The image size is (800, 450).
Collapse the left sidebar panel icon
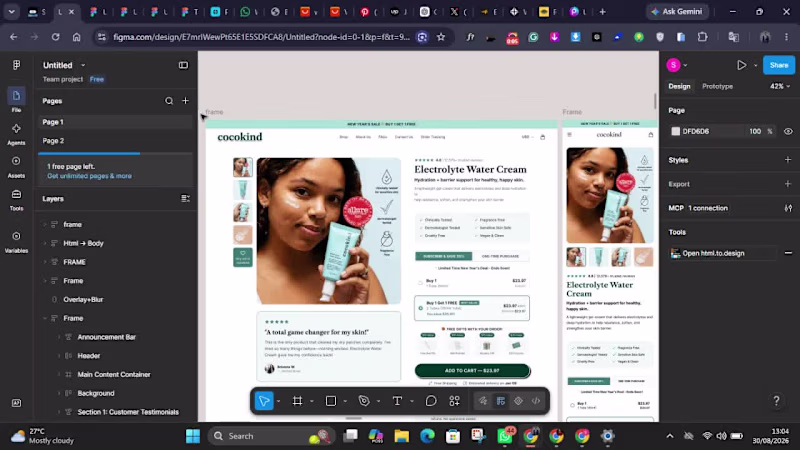[183, 65]
